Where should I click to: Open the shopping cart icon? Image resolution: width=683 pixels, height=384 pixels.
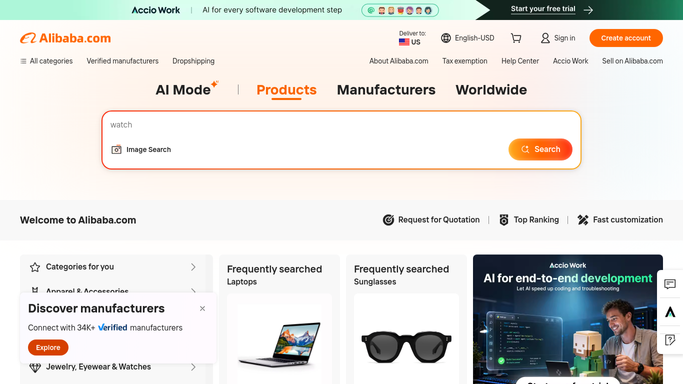pos(516,38)
